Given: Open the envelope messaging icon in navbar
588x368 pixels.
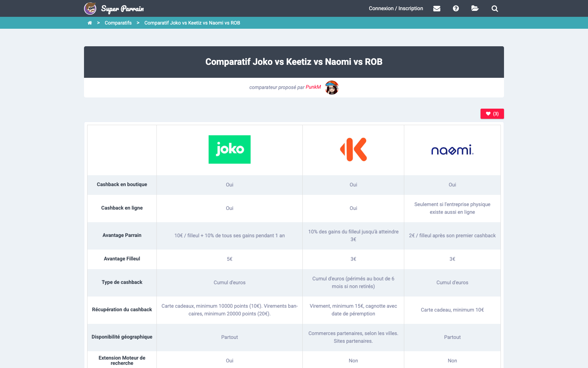Looking at the screenshot, I should coord(436,8).
